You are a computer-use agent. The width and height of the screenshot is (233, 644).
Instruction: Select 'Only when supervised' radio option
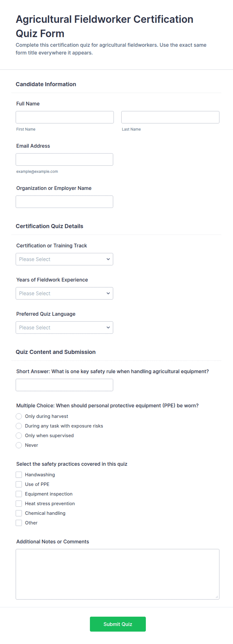(19, 436)
